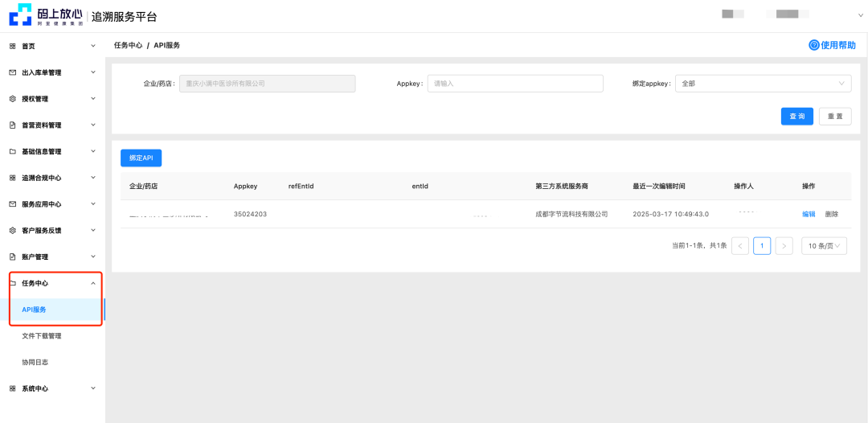Expand the 追溯合规中心 menu chevron
The image size is (868, 423).
93,178
